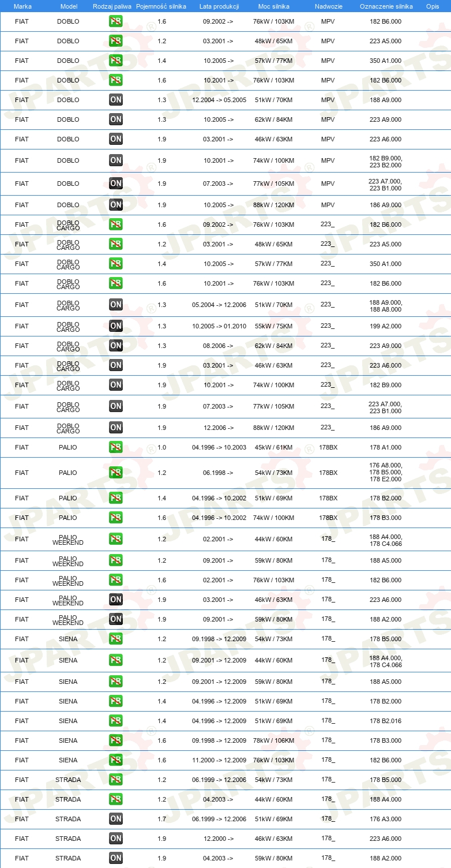Click petrol icon in DOBLO CARGO 1.2 row
The image size is (451, 868).
116,244
